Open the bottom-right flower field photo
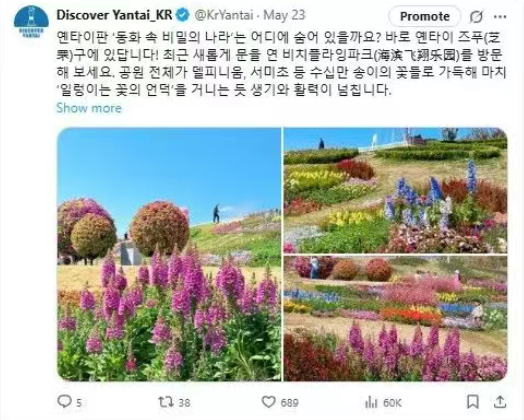 395,319
